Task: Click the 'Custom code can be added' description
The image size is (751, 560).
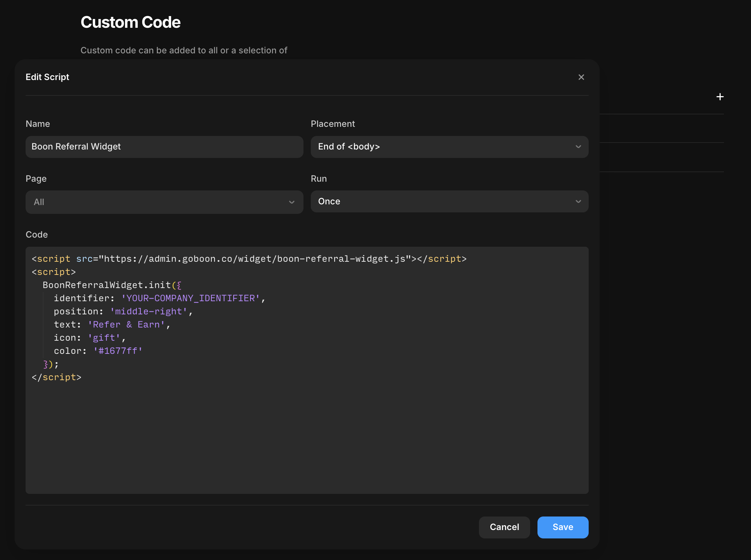Action: click(184, 50)
